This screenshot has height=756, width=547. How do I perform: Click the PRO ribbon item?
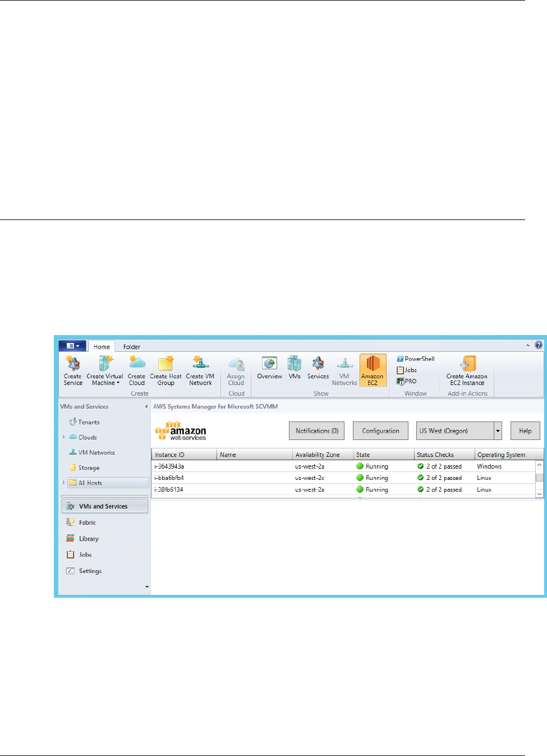407,381
